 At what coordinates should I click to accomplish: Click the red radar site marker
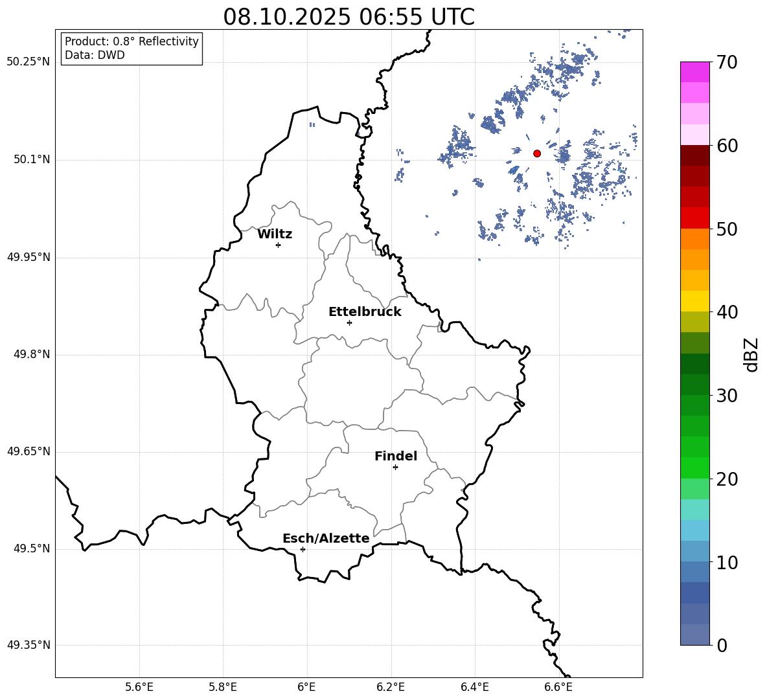click(537, 153)
